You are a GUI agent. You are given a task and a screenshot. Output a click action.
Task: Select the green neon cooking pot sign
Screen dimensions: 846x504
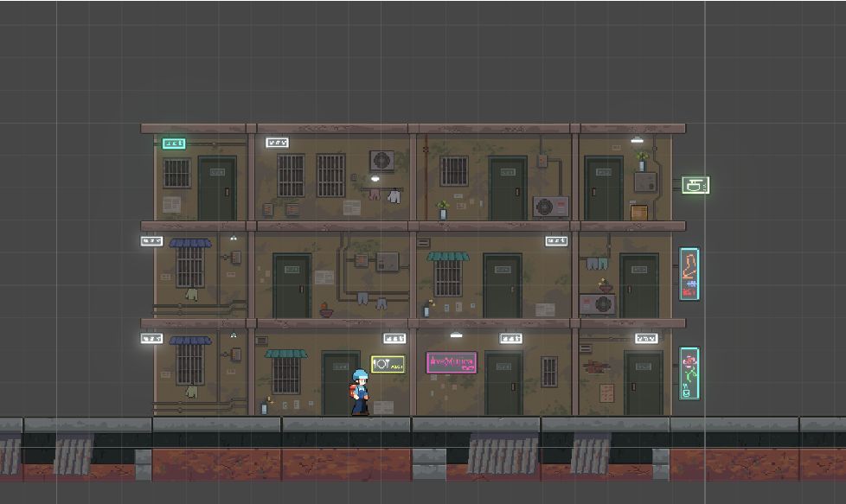point(695,185)
